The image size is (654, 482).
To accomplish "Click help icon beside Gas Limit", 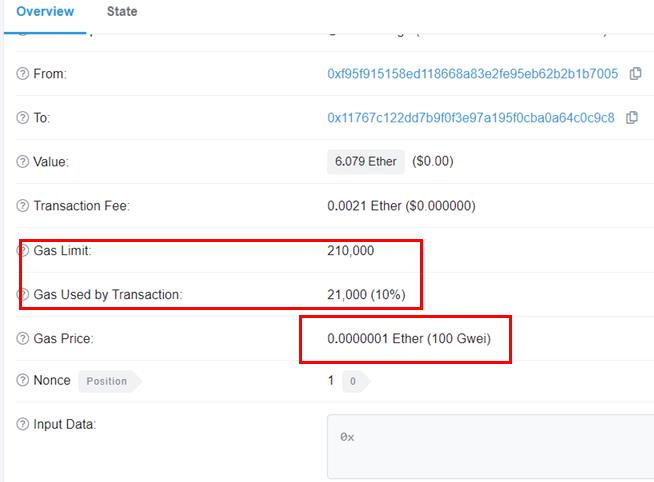I will click(x=24, y=251).
